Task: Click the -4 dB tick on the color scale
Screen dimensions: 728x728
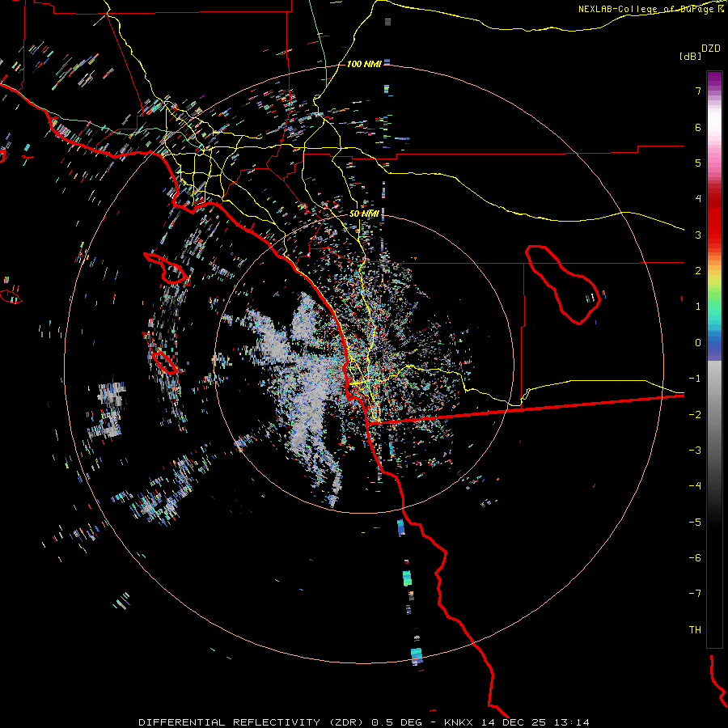Action: 695,486
